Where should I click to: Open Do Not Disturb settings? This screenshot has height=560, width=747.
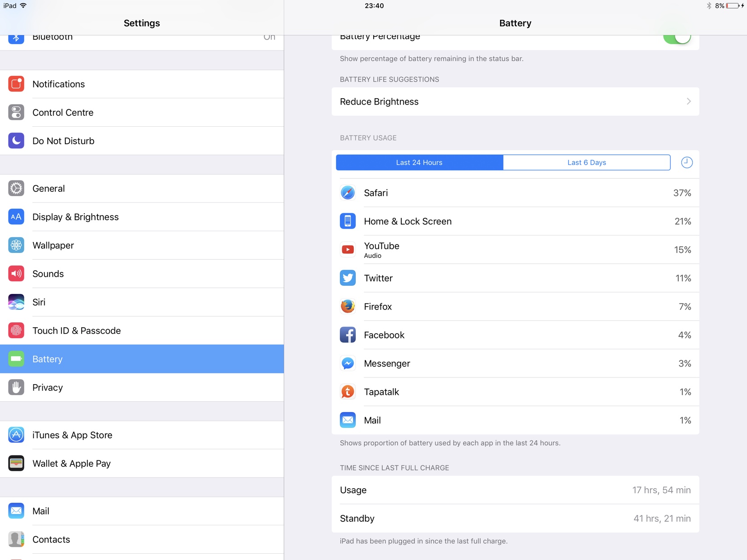pos(142,141)
